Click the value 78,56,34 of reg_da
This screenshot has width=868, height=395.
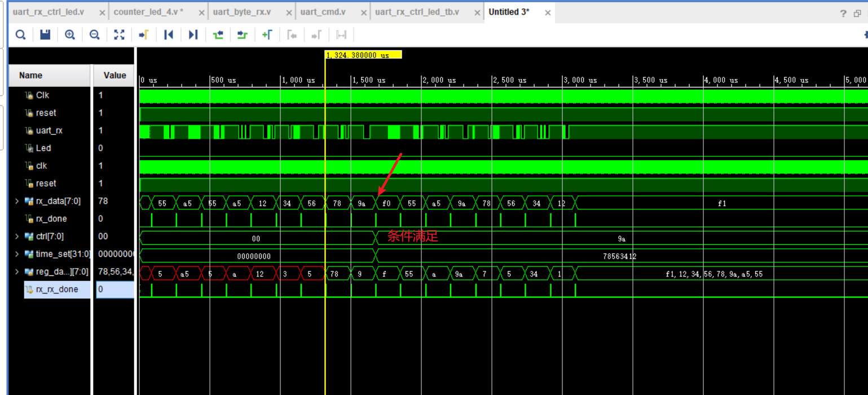point(116,271)
